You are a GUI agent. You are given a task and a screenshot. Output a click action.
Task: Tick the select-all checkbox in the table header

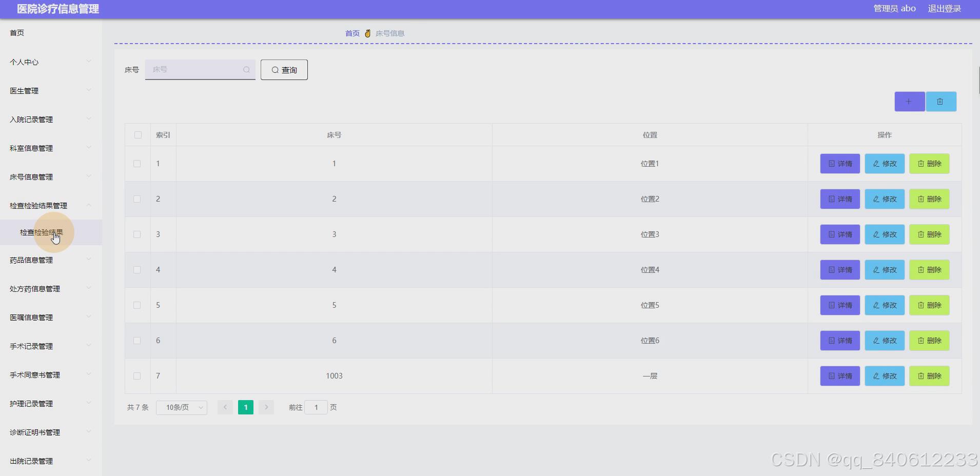click(138, 135)
